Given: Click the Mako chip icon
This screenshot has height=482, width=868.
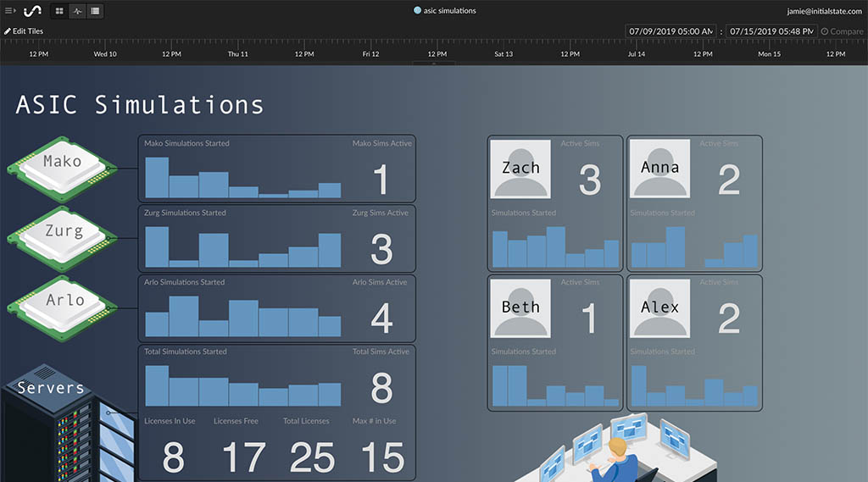Looking at the screenshot, I should coord(62,167).
